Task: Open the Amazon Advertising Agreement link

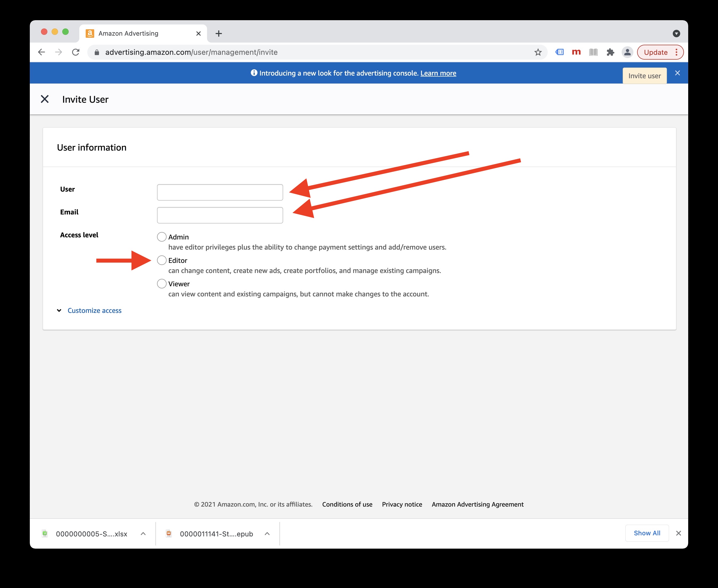Action: point(477,504)
